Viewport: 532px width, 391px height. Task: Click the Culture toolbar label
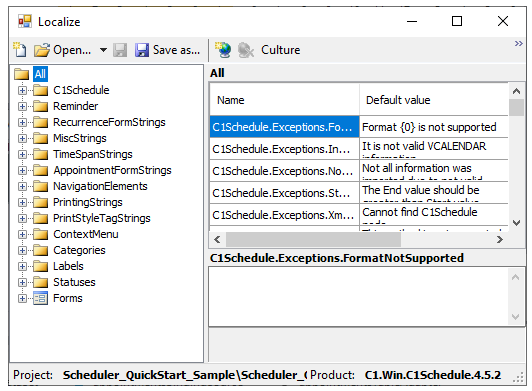pos(281,50)
